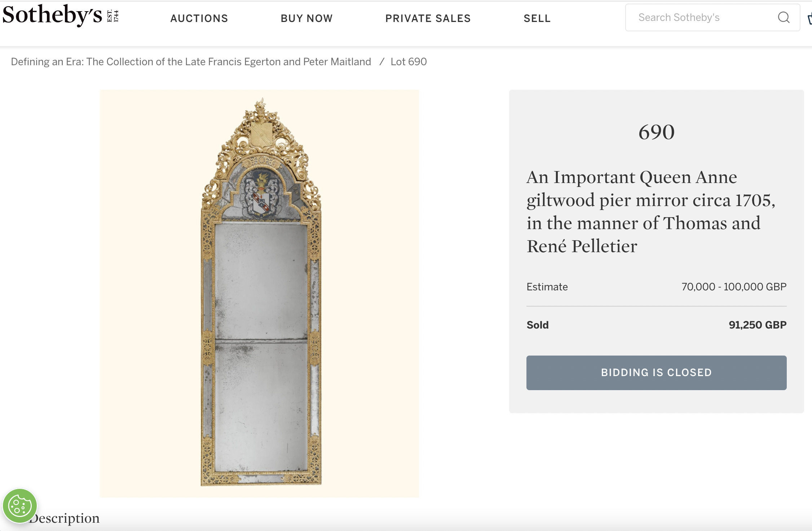
Task: Select Private Sales in navigation
Action: click(428, 18)
